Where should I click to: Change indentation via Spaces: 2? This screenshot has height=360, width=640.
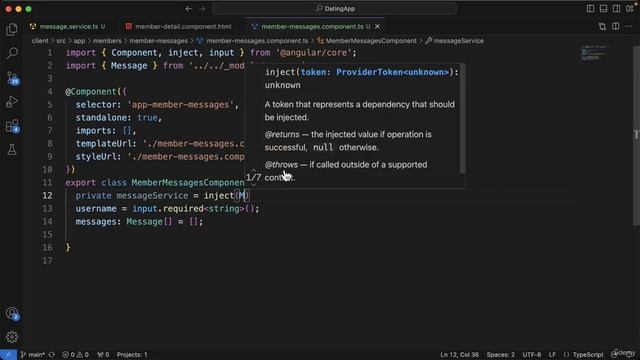click(x=500, y=355)
